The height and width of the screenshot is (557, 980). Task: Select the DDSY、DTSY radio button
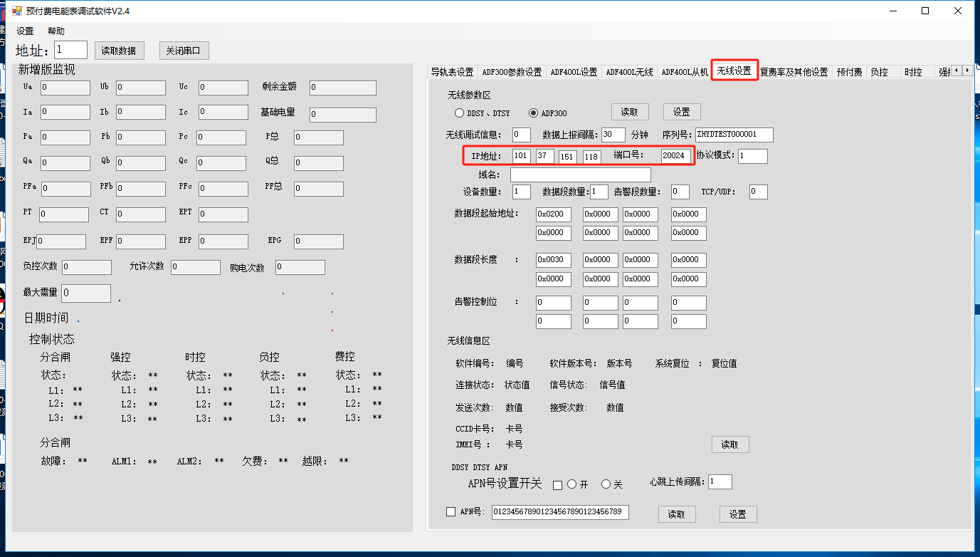[460, 113]
